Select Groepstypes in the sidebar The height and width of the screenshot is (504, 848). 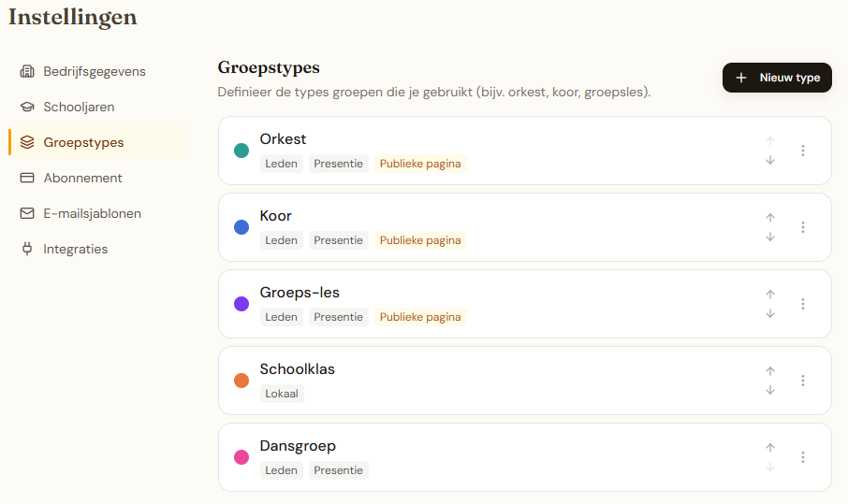pyautogui.click(x=83, y=143)
